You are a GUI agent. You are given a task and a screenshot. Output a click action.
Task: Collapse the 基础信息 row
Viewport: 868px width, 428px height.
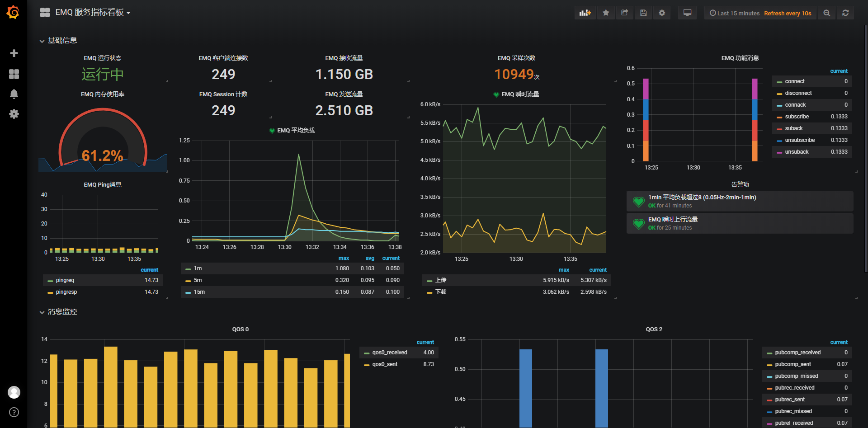[x=58, y=41]
